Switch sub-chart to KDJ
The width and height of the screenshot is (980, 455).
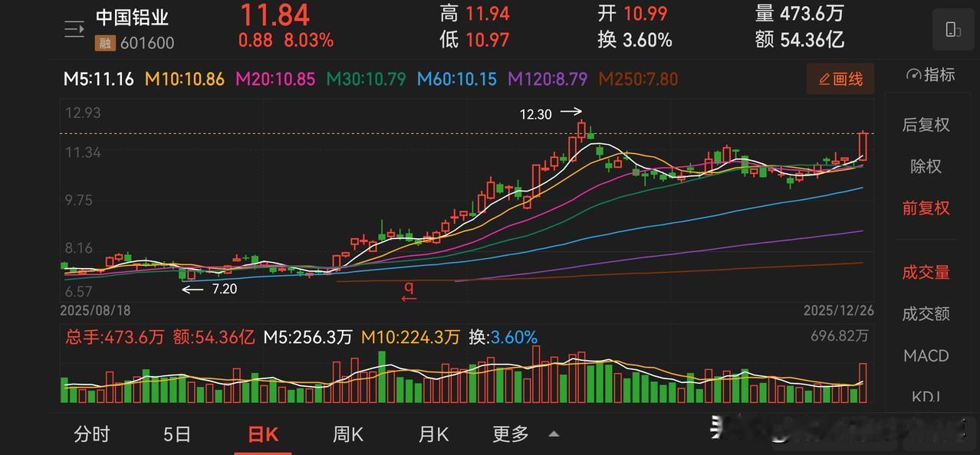pyautogui.click(x=926, y=396)
